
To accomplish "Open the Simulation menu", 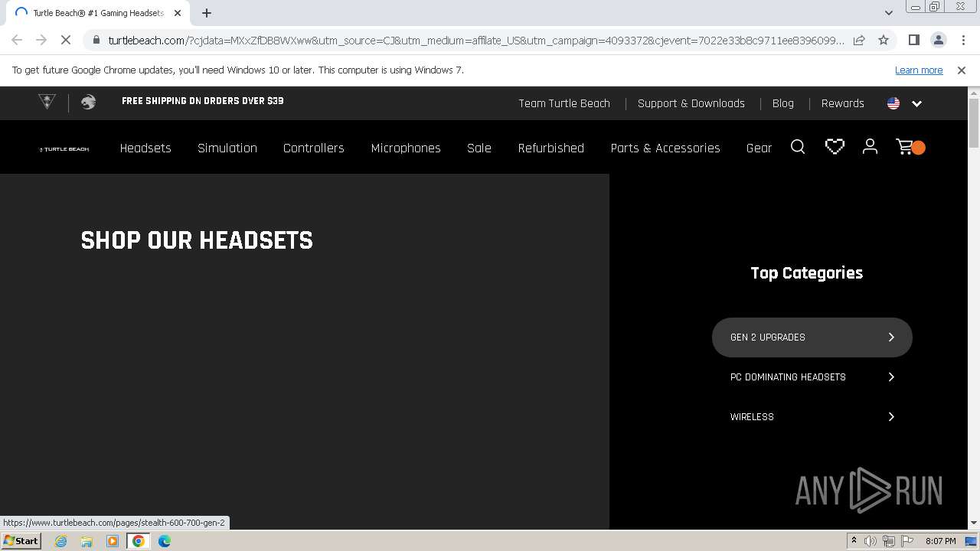I will (x=227, y=148).
